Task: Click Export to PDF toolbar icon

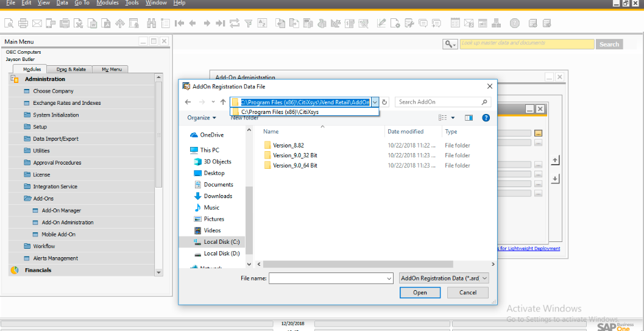Action: point(106,23)
